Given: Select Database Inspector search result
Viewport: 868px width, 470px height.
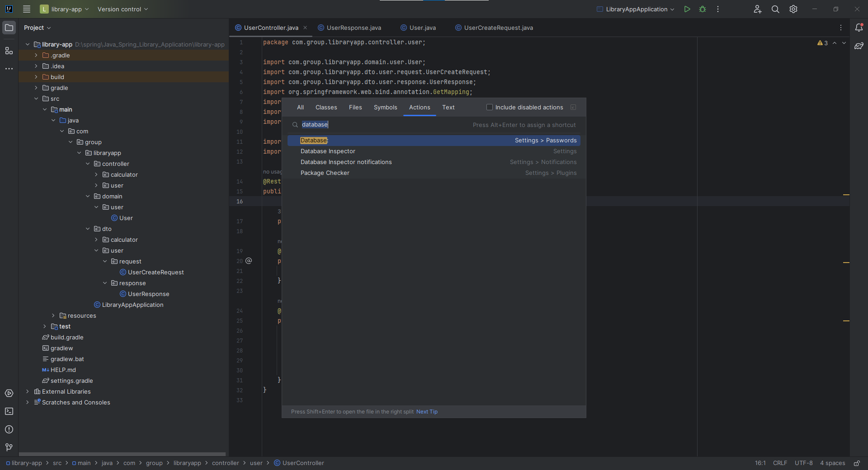Looking at the screenshot, I should pyautogui.click(x=434, y=151).
